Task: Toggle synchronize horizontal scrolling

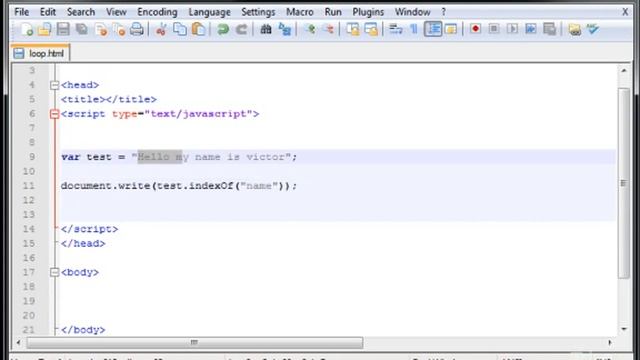Action: click(x=371, y=29)
